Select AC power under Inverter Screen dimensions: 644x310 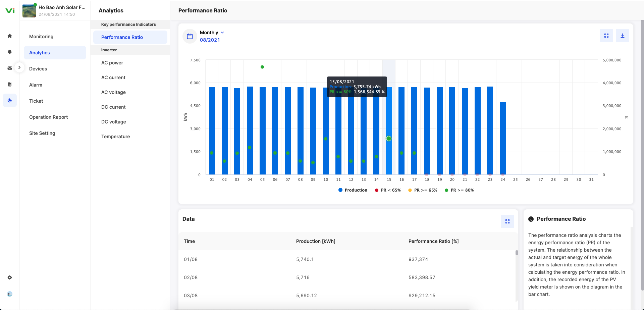(x=112, y=63)
